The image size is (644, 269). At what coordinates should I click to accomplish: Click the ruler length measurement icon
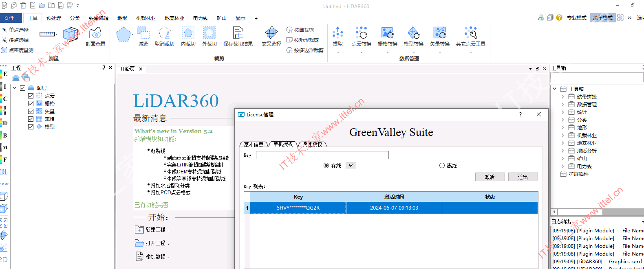[47, 34]
